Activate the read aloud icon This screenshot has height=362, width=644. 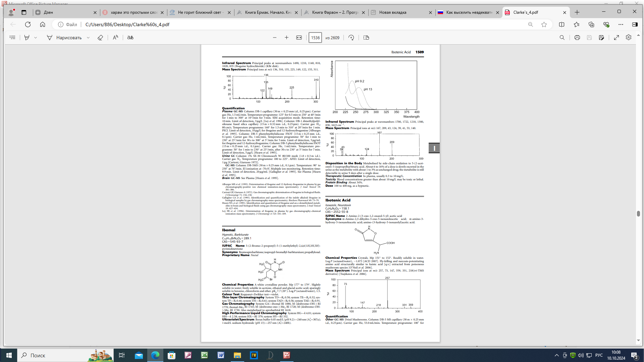(x=115, y=38)
